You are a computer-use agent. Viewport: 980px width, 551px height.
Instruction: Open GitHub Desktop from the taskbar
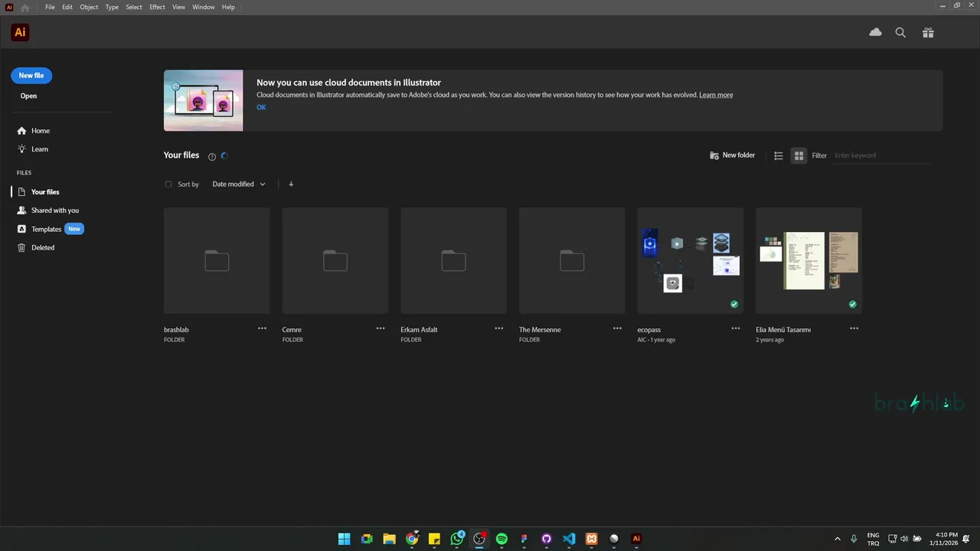pos(547,539)
